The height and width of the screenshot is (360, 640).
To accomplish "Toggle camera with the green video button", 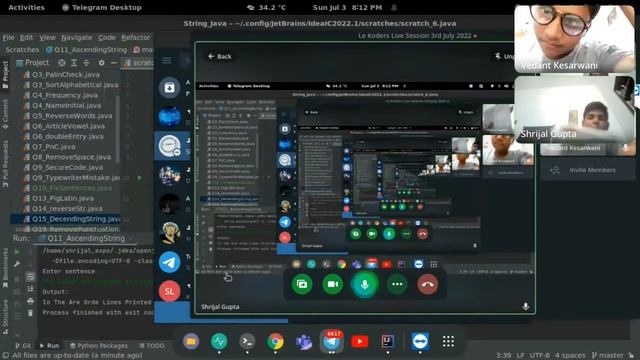I will 333,284.
